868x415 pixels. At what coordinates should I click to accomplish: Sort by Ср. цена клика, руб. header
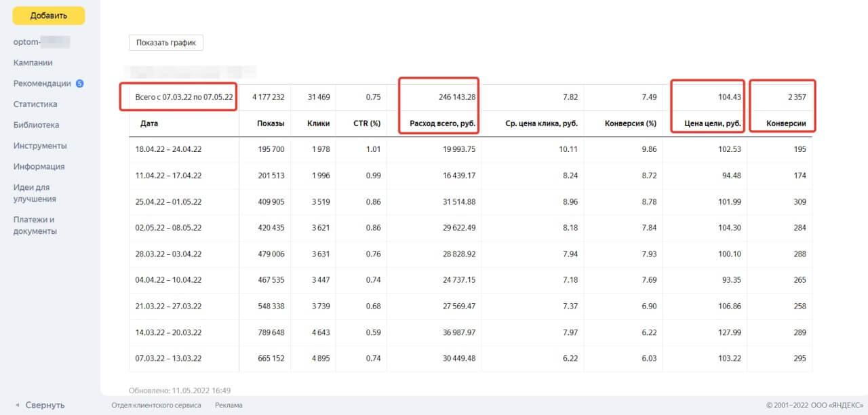pos(542,124)
